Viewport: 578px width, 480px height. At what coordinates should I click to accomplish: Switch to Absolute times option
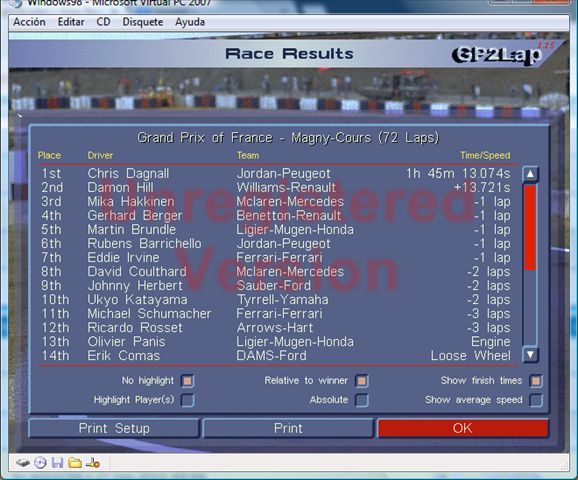(362, 400)
